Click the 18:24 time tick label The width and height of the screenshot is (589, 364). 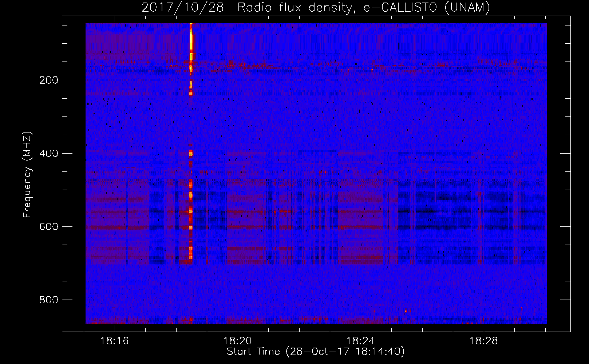(x=361, y=341)
